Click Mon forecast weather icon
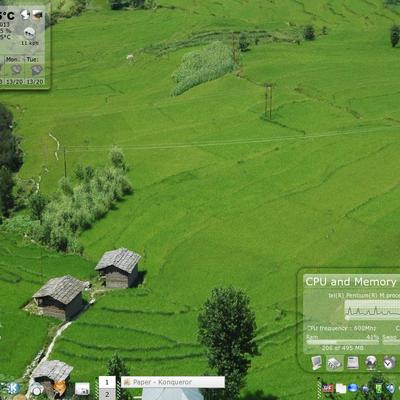Screen dimensions: 400x400 16,70
